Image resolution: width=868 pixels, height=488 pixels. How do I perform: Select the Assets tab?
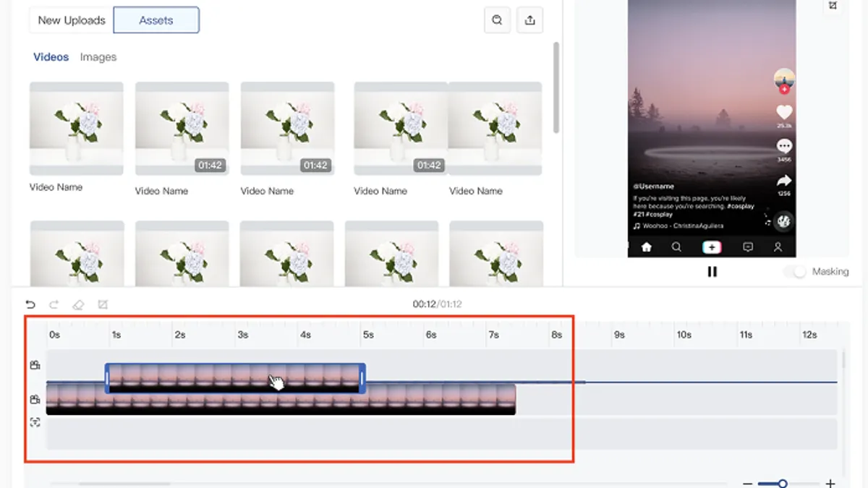coord(156,20)
